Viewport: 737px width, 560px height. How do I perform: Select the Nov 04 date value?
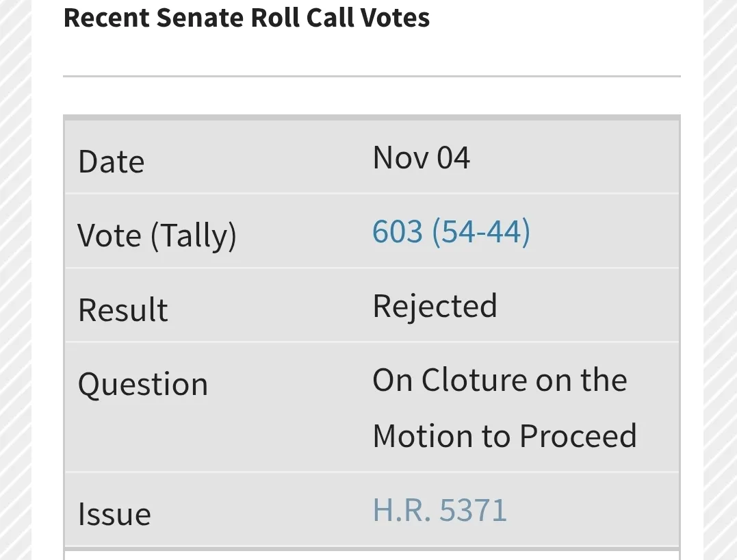tap(421, 158)
